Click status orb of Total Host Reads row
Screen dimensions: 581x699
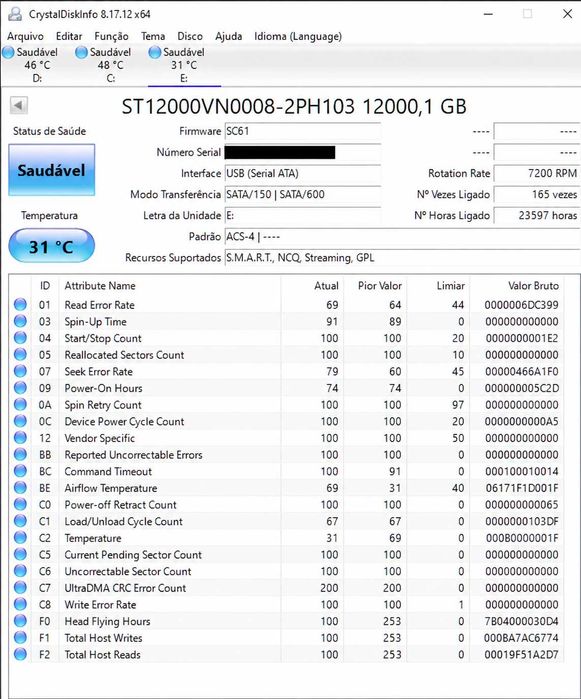pos(20,654)
